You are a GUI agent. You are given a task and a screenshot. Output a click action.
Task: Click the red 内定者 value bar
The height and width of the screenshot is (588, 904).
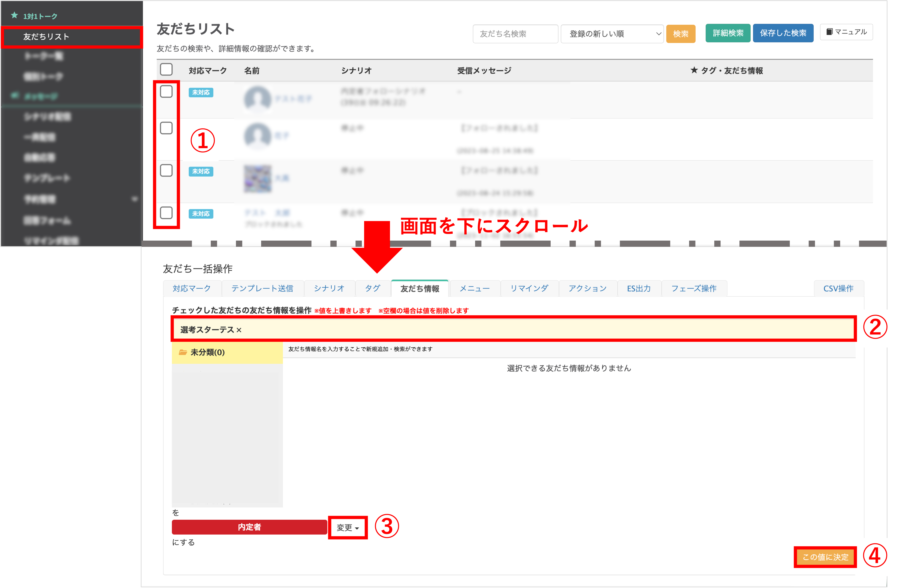249,527
